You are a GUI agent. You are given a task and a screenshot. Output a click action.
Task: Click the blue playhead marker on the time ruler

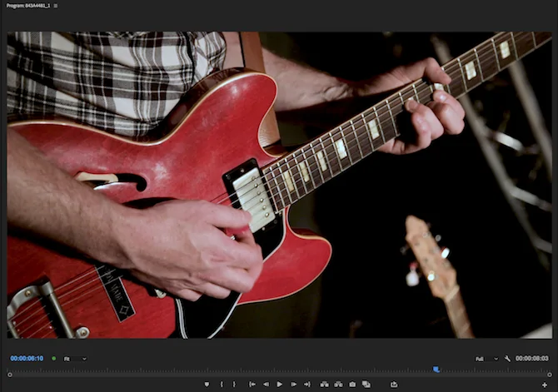(x=436, y=370)
